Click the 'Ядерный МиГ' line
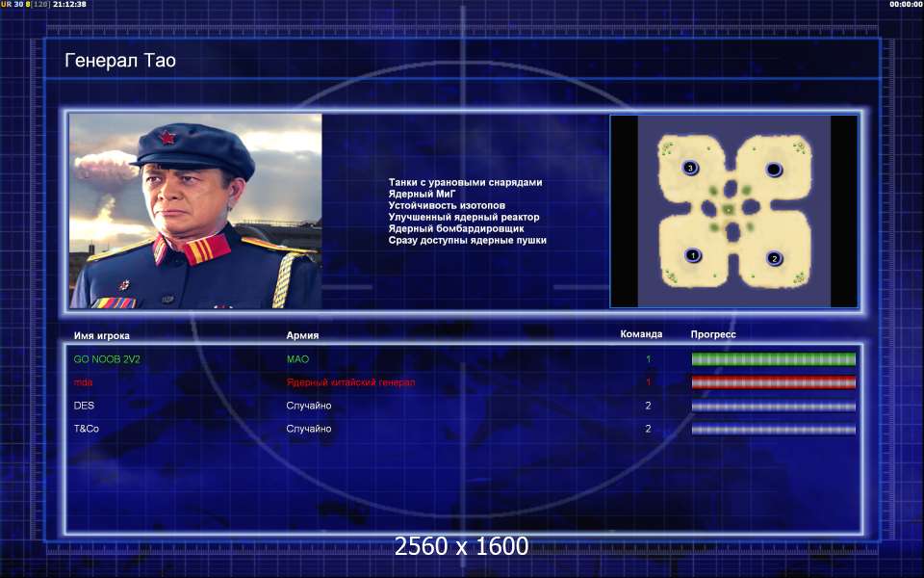Screen dimensions: 924x578 [x=422, y=194]
